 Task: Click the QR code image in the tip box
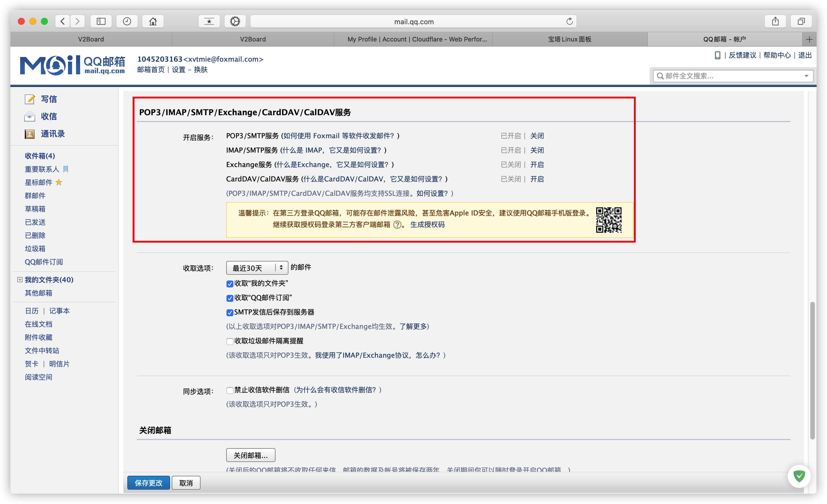[609, 220]
